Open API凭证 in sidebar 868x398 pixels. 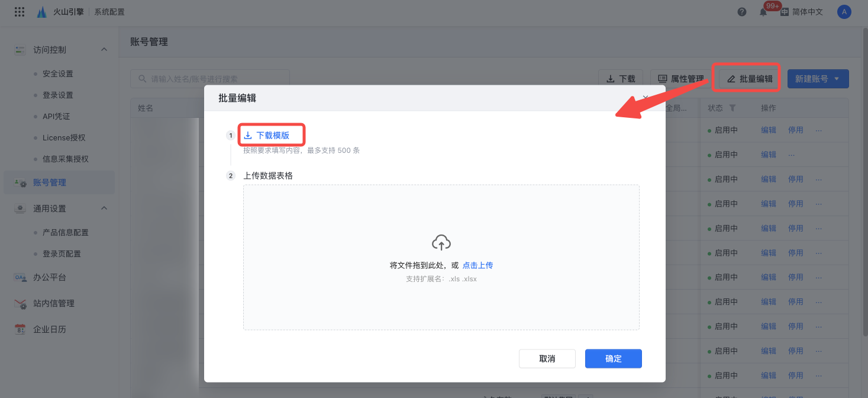tap(56, 117)
